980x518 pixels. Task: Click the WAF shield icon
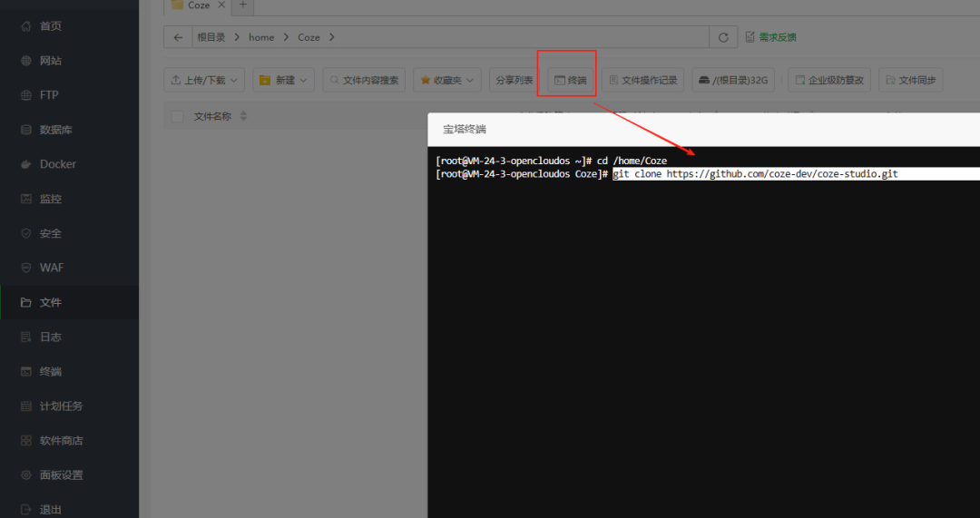tap(25, 268)
